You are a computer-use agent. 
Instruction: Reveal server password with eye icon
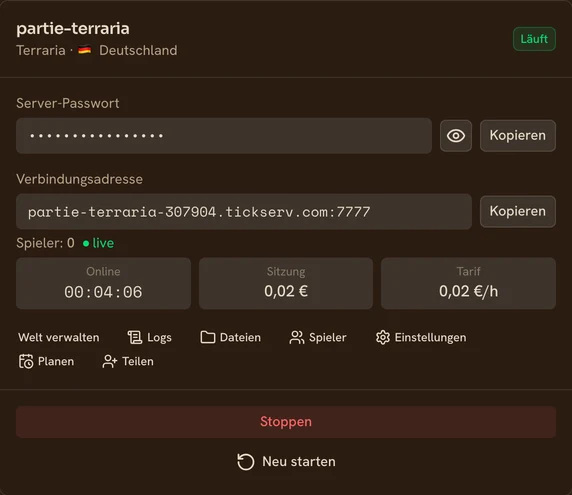[x=456, y=136]
